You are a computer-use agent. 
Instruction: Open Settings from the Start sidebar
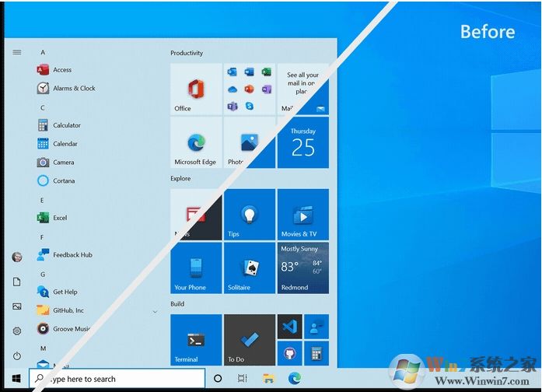click(16, 331)
